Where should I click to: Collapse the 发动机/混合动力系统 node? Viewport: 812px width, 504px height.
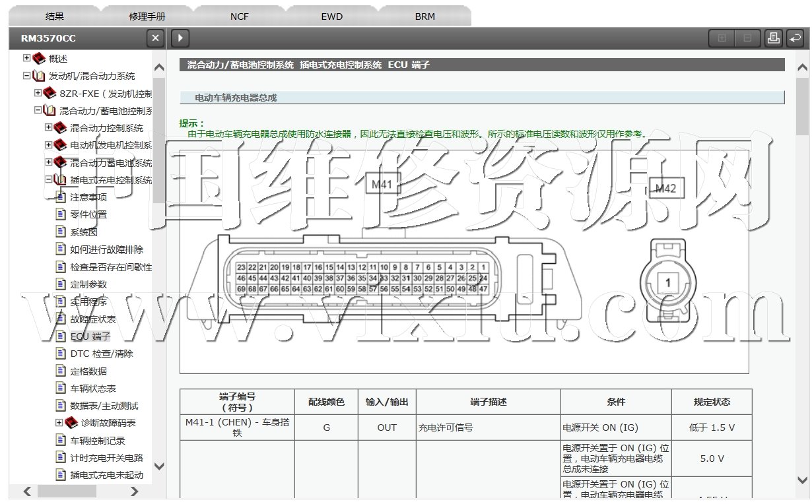(x=26, y=76)
